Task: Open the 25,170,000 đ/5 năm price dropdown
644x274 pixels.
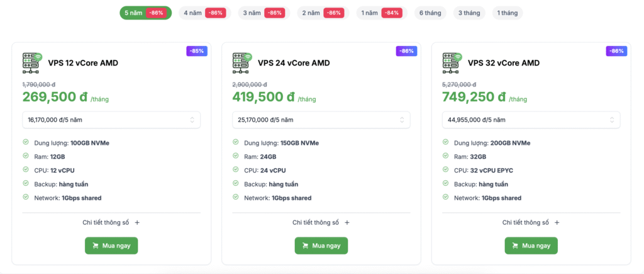Action: 321,120
